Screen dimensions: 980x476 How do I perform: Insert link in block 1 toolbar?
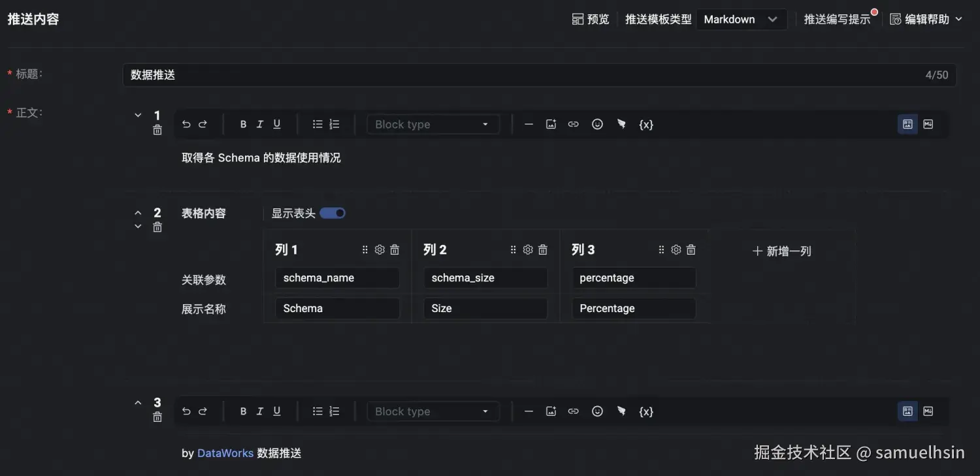[573, 124]
